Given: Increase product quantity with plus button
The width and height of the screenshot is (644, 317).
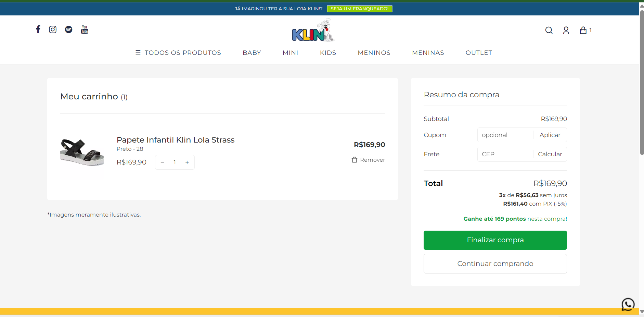Looking at the screenshot, I should 187,162.
